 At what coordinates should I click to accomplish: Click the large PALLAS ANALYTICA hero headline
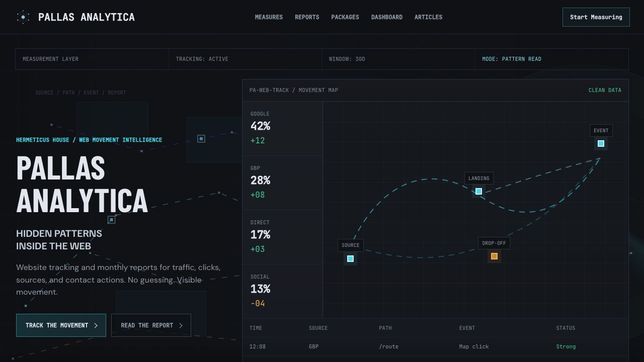coord(82,185)
